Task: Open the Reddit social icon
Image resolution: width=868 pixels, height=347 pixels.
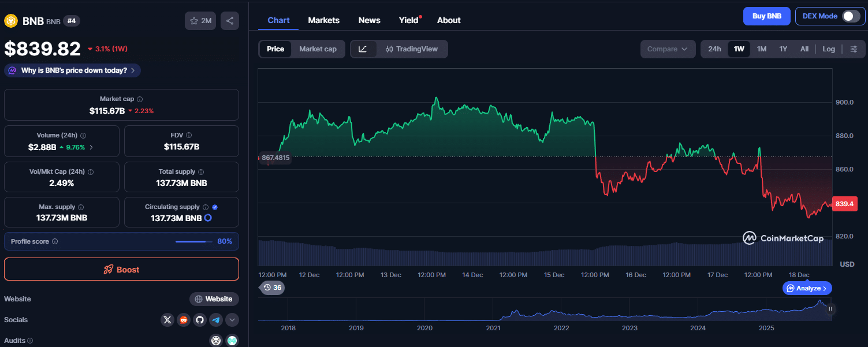Action: pyautogui.click(x=184, y=319)
